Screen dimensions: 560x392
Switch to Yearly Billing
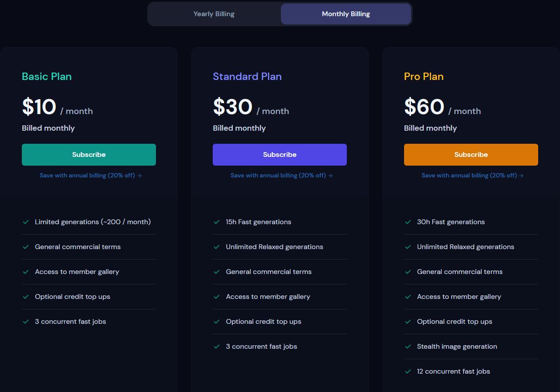click(x=214, y=14)
